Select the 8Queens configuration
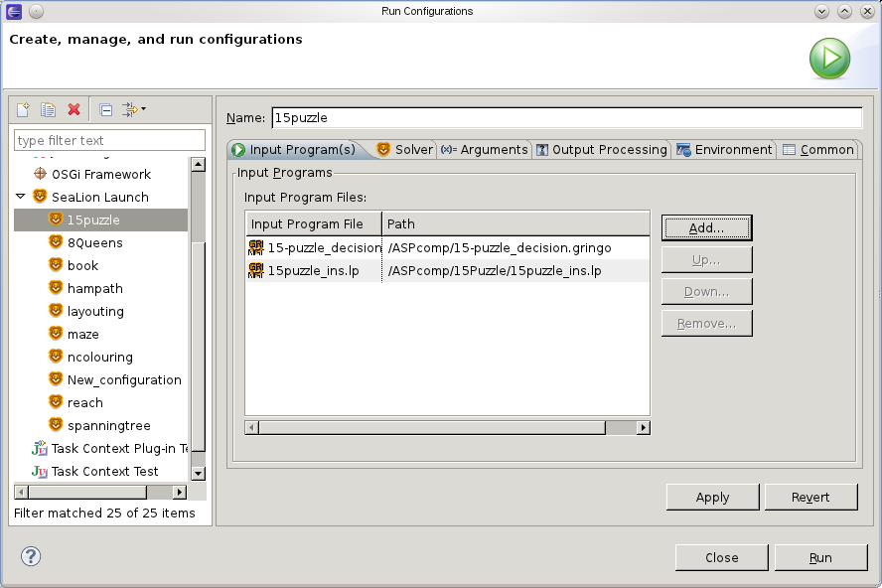Screen dimensions: 882x588 click(x=94, y=242)
